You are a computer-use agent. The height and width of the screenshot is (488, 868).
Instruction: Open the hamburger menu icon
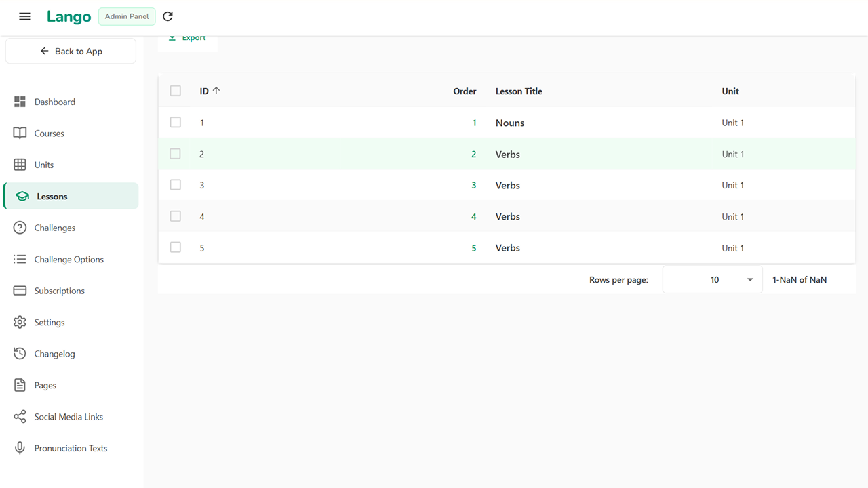point(24,16)
